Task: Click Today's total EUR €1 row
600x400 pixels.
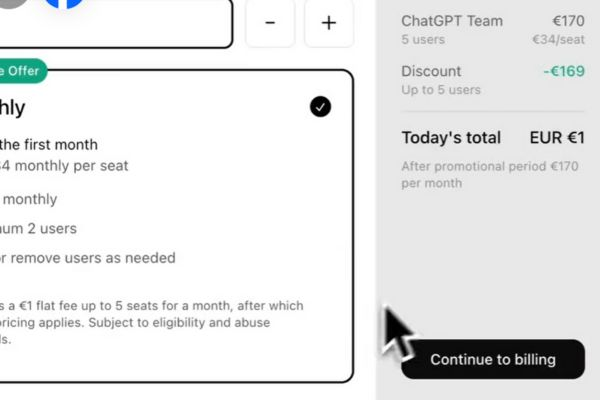Action: (x=493, y=138)
